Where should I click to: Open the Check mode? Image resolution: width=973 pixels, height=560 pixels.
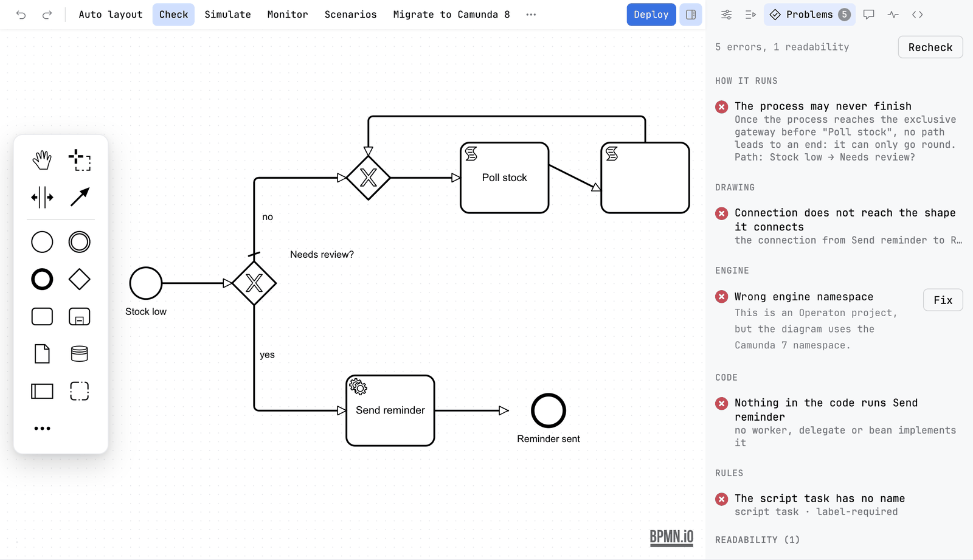coord(173,15)
